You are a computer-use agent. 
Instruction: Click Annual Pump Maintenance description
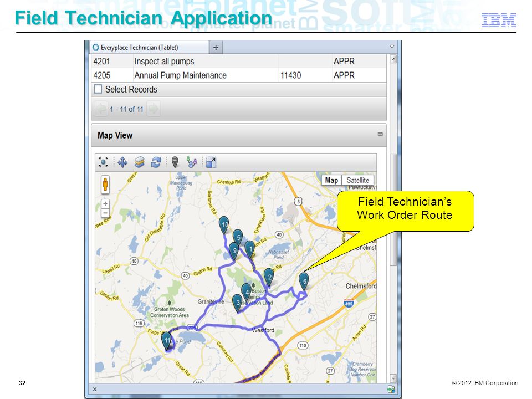point(180,75)
